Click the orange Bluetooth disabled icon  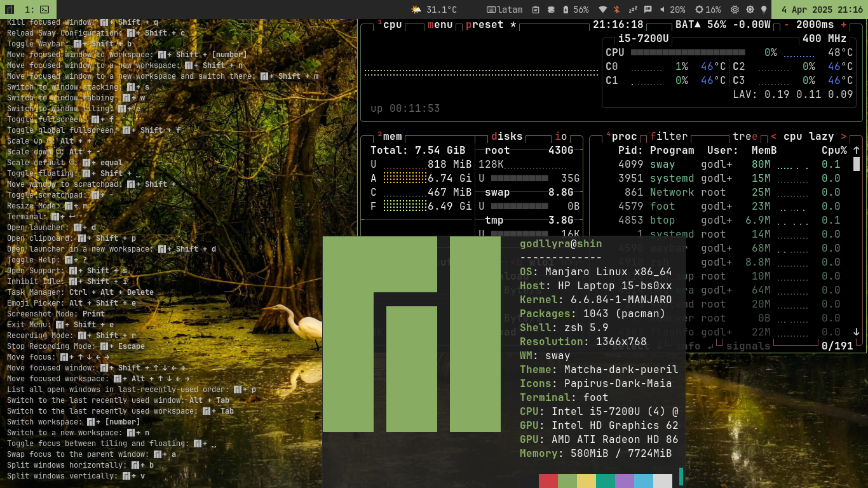coord(616,10)
